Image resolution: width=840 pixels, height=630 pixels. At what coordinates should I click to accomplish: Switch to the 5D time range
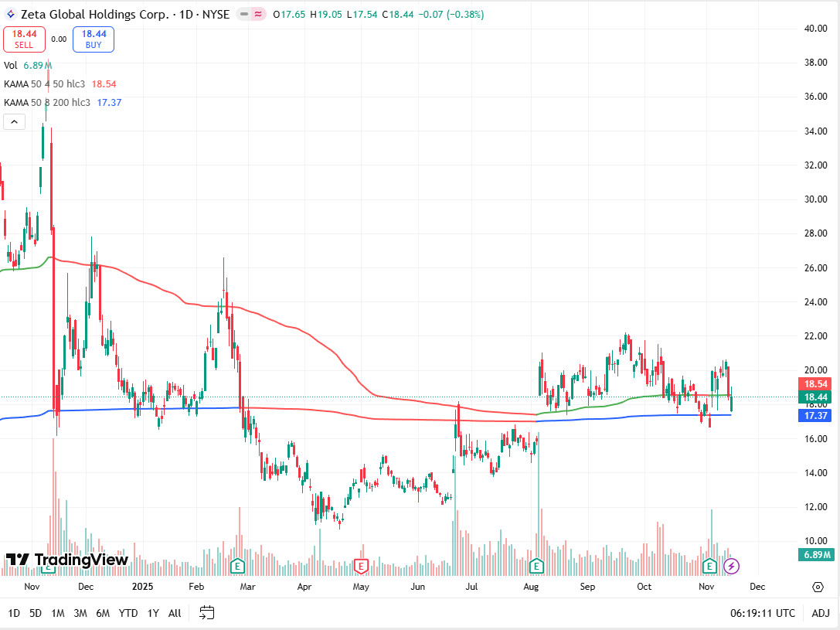click(36, 613)
